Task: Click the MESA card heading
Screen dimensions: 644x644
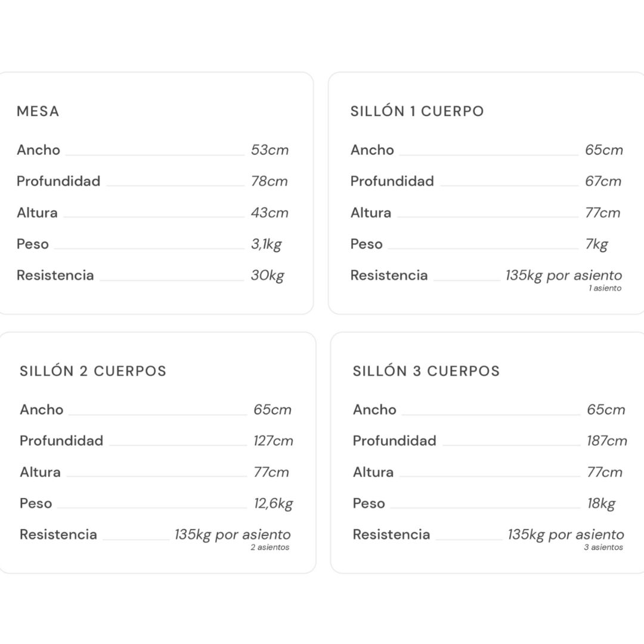Action: (38, 112)
